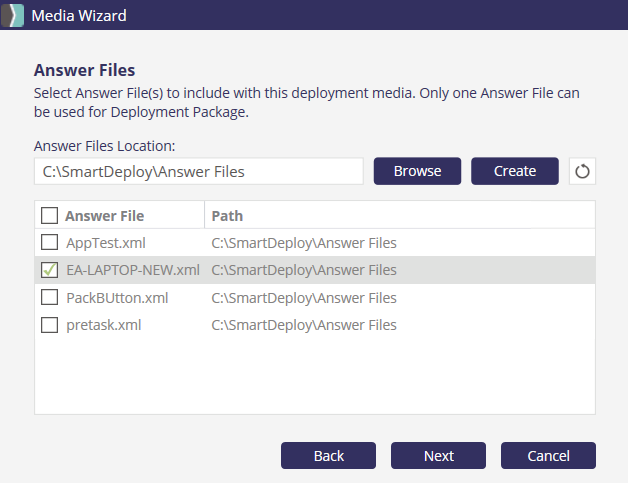This screenshot has height=483, width=628.
Task: Cancel the Media Wizard
Action: tap(549, 456)
